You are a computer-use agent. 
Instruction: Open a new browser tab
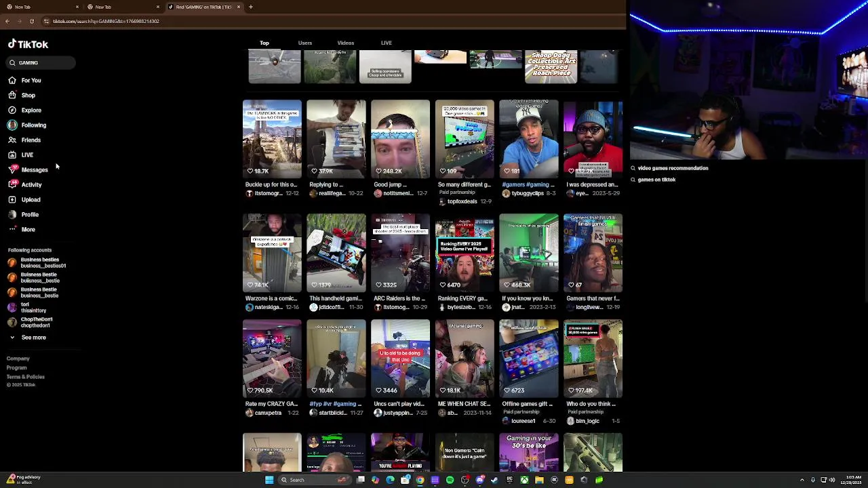251,7
